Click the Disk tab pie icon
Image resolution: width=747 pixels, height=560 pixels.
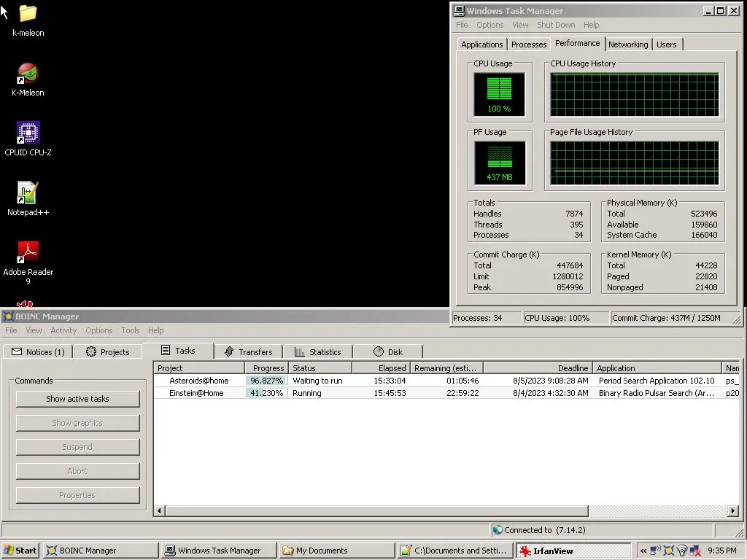click(379, 351)
